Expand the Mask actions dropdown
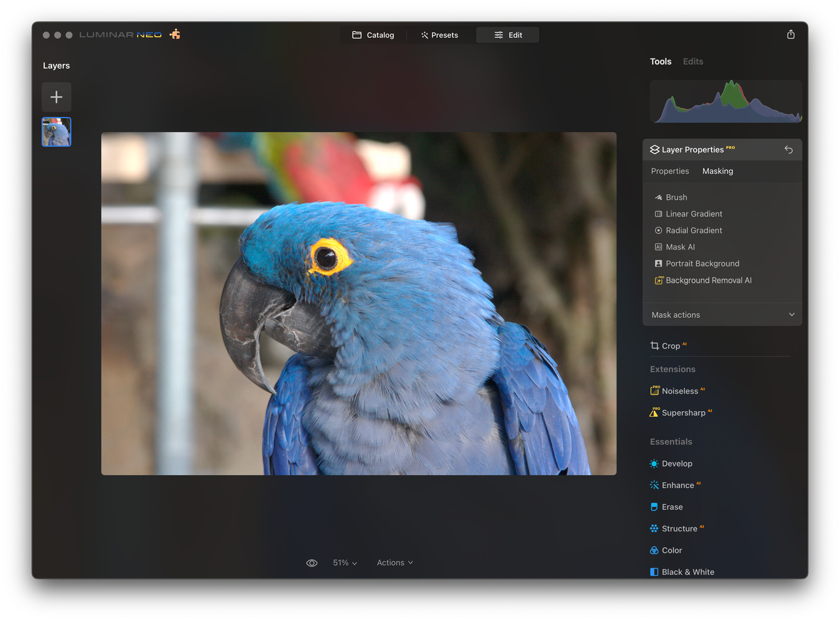This screenshot has width=840, height=621. point(722,315)
